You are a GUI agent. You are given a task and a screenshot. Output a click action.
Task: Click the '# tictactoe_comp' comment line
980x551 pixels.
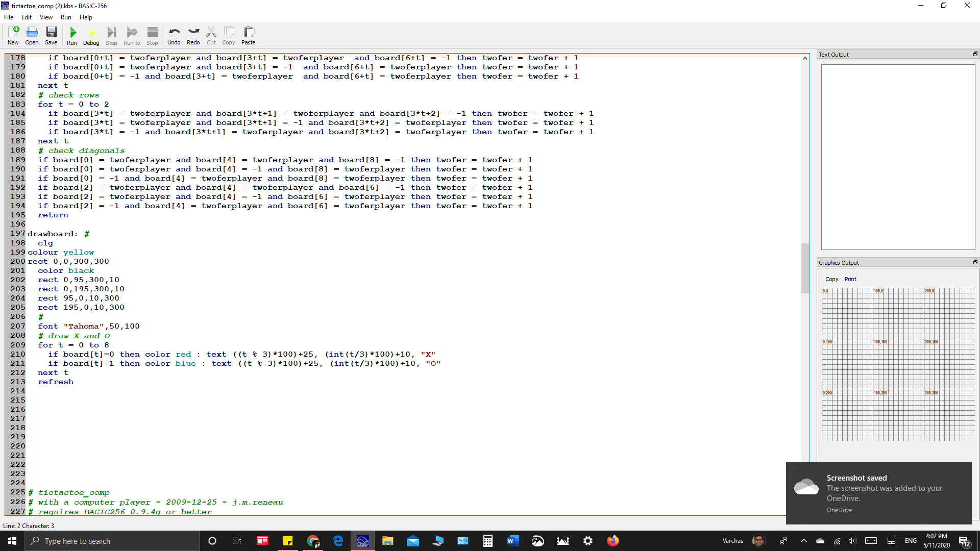click(69, 492)
